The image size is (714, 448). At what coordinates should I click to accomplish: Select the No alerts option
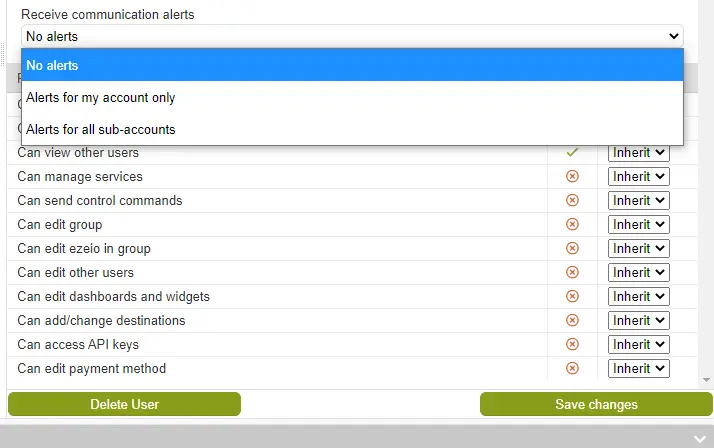tap(352, 65)
